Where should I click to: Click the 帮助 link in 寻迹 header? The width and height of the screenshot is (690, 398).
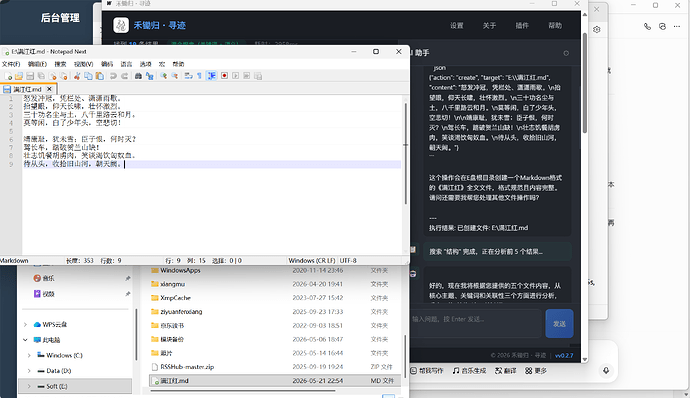(555, 26)
